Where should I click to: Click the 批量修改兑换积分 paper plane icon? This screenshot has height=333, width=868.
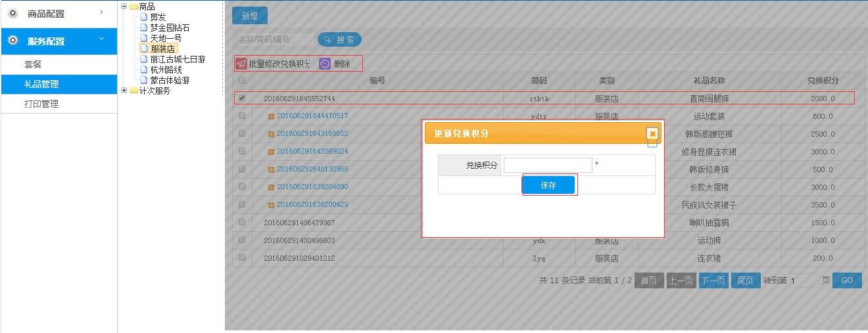click(241, 64)
